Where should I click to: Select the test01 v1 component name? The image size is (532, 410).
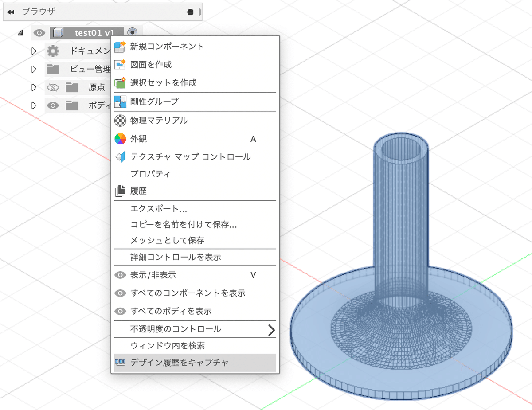coord(94,33)
